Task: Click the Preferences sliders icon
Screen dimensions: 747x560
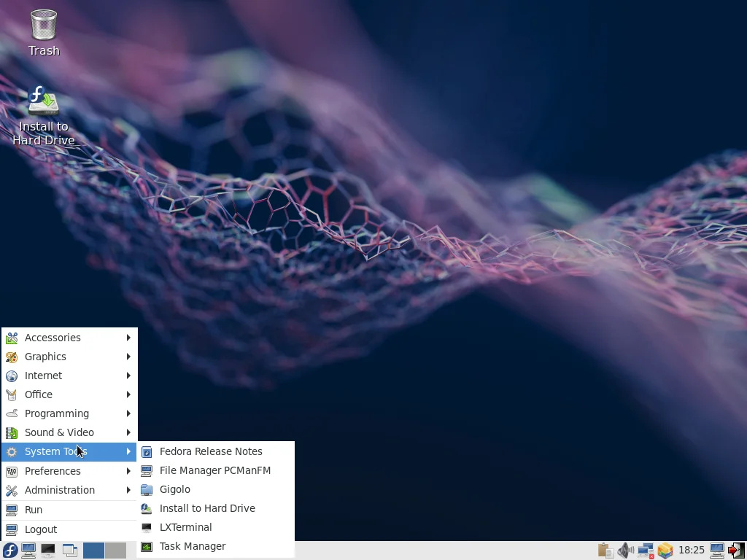Action: pos(12,472)
